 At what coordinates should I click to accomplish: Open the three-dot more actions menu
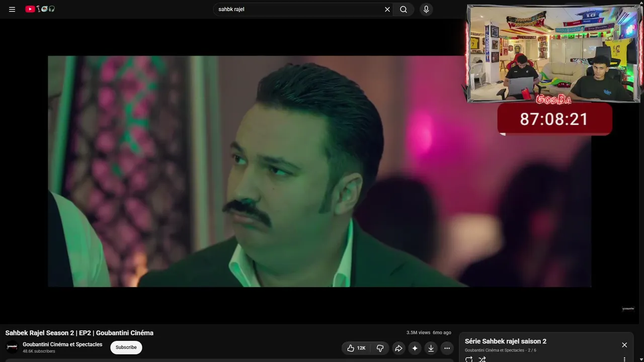pyautogui.click(x=447, y=348)
